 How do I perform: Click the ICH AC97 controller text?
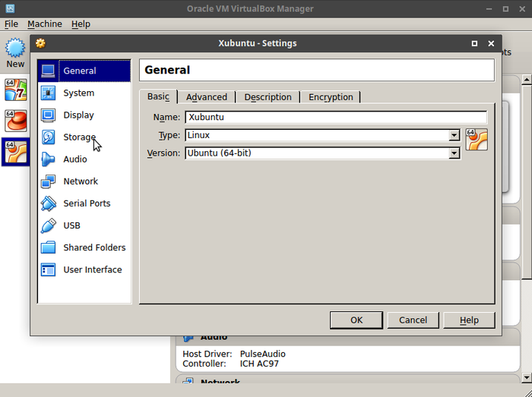click(x=259, y=364)
